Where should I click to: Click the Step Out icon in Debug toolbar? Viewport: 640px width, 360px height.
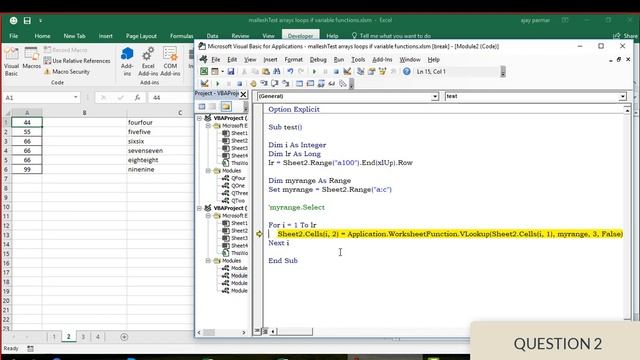point(285,84)
